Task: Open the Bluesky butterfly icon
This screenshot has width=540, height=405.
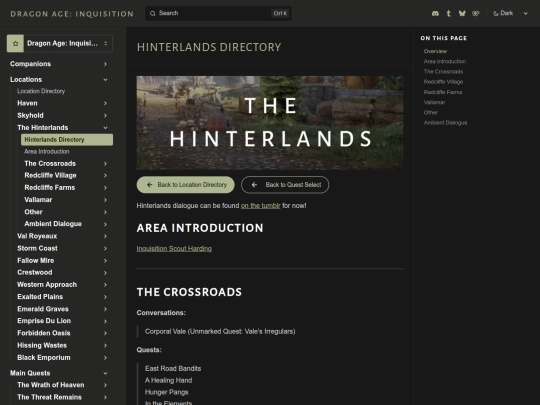Action: coord(462,13)
